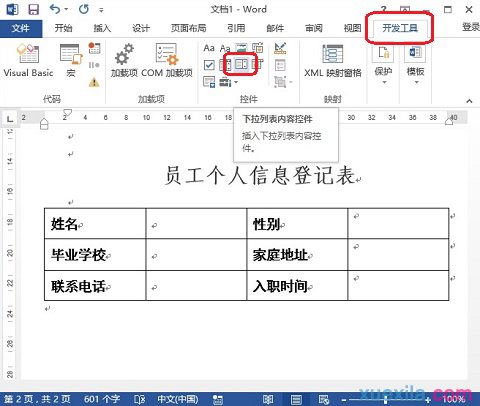Click the title 员工个人信息登记表
The height and width of the screenshot is (406, 480).
260,175
